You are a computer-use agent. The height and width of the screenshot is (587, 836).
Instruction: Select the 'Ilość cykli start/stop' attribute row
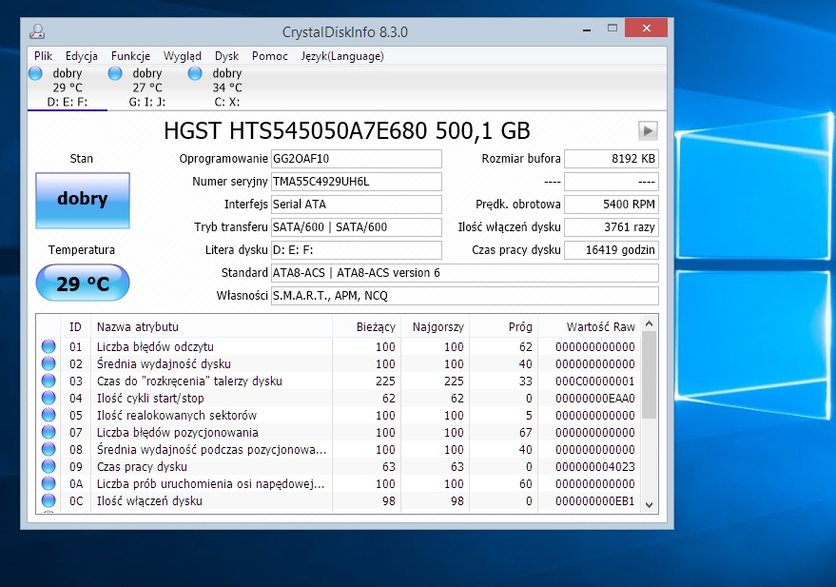(339, 398)
